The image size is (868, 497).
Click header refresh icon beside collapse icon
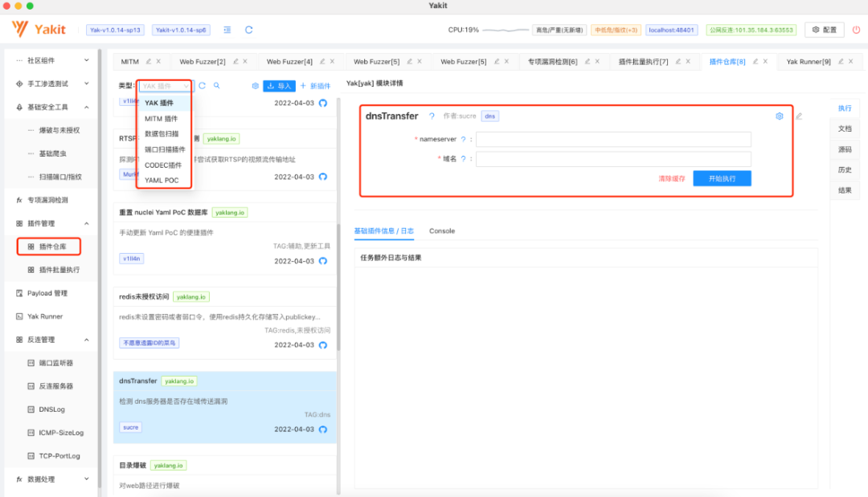[x=249, y=30]
